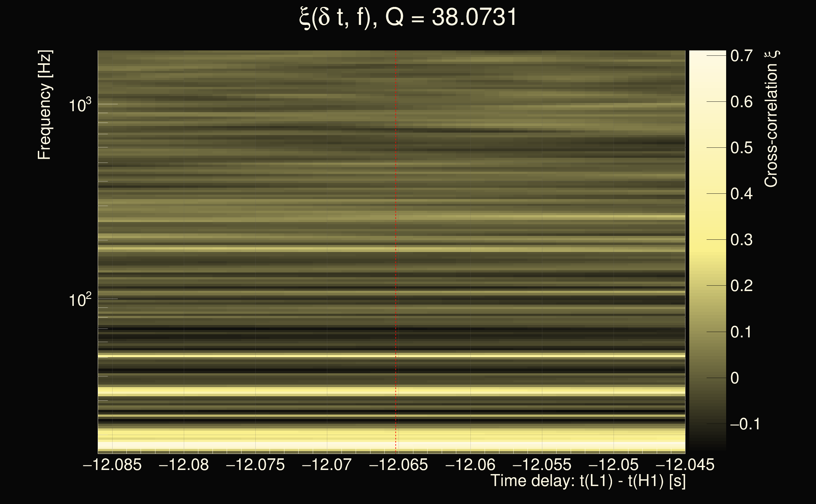Image resolution: width=816 pixels, height=504 pixels.
Task: Click the –12.085 x-axis tick label
Action: [x=112, y=465]
